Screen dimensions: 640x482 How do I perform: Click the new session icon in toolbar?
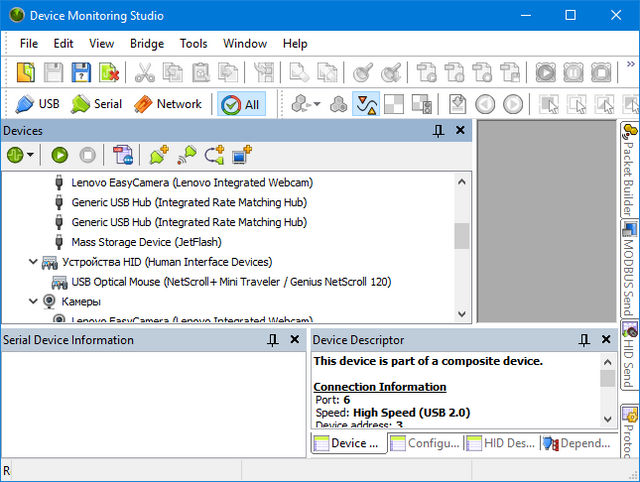(x=26, y=72)
